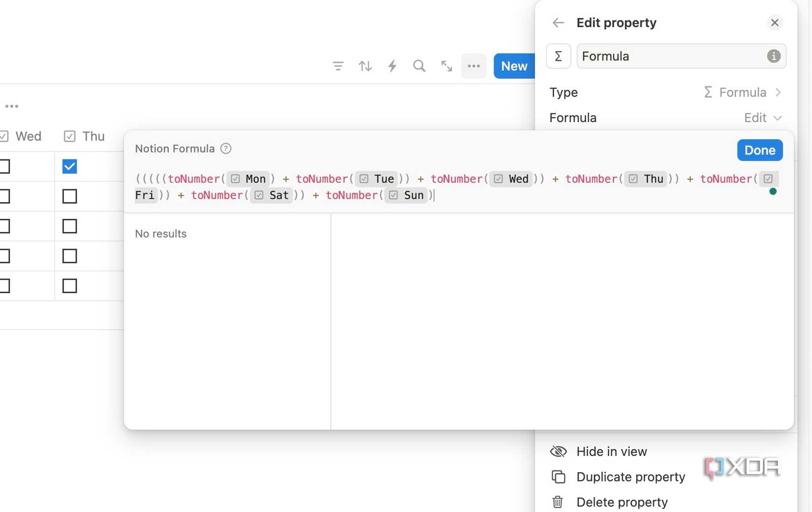Uncheck the checked Thu box in the first row
This screenshot has width=812, height=512.
(x=70, y=166)
